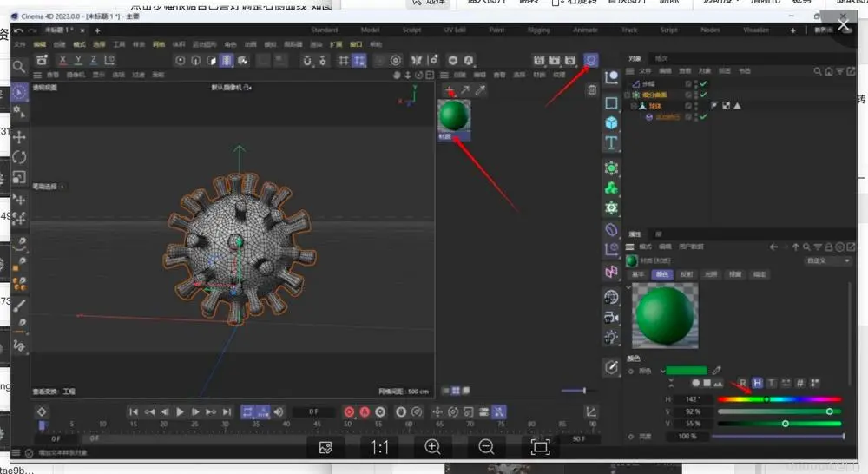Screen dimensions: 868x474
Task: Select the Rotate tool in left toolbar
Action: (19, 157)
